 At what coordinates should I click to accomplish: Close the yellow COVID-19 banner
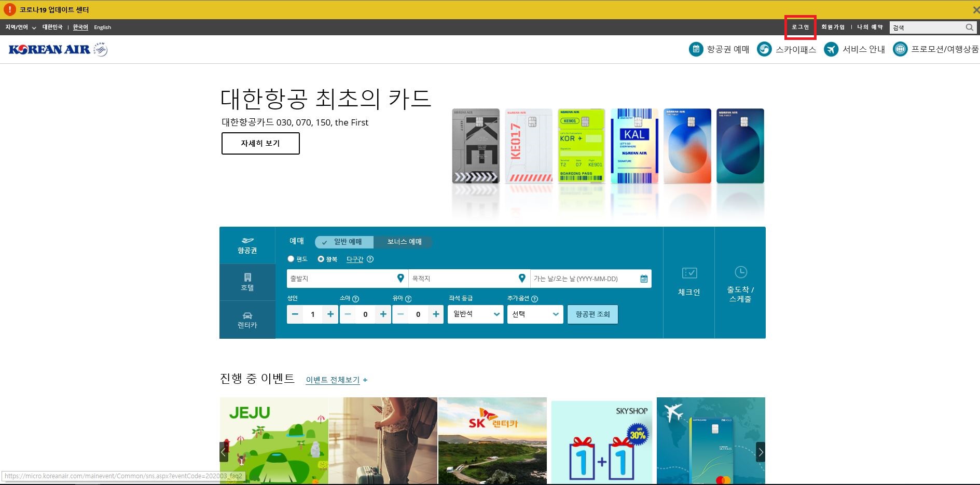(976, 10)
